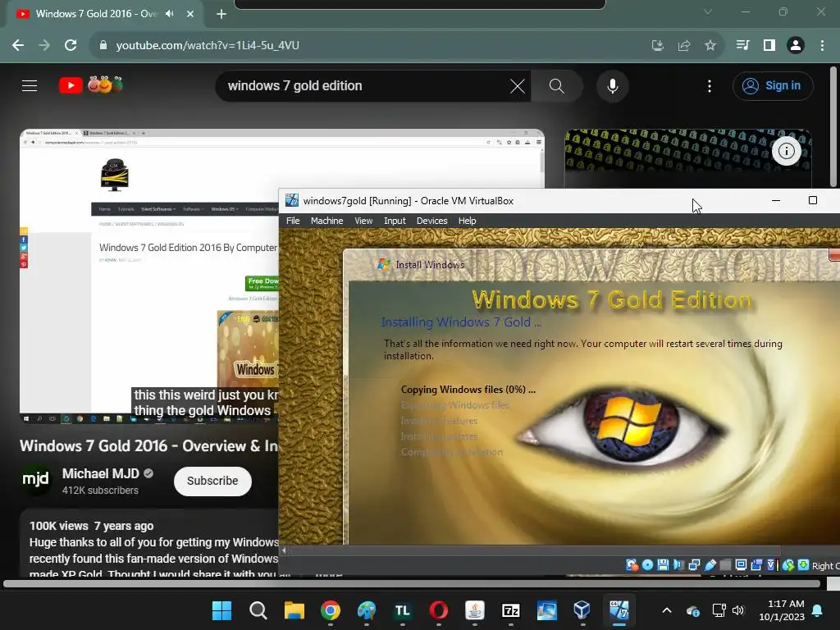This screenshot has width=840, height=630.
Task: Click the YouTube search magnifier button
Action: pyautogui.click(x=557, y=85)
